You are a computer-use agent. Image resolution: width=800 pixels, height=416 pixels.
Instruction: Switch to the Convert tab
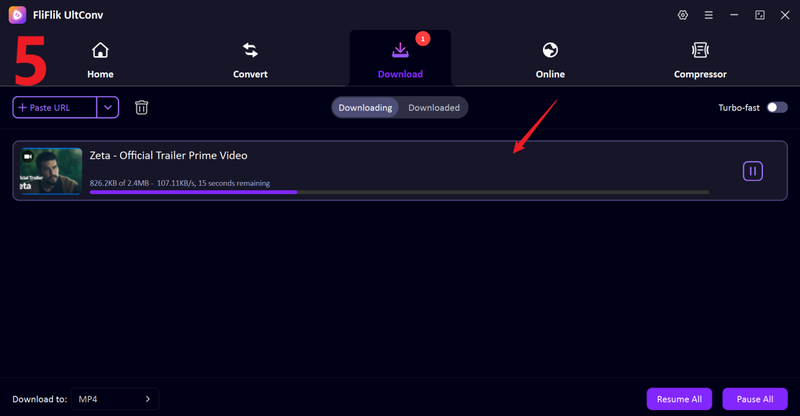[250, 60]
